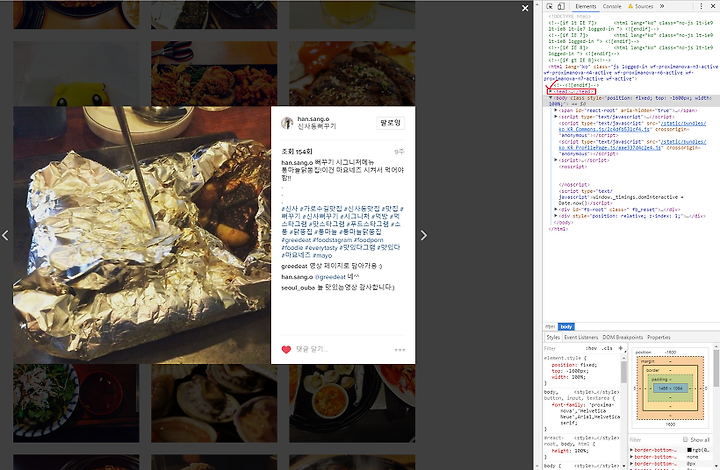This screenshot has width=720, height=470.
Task: Open the @greedeat mention link
Action: click(330, 277)
